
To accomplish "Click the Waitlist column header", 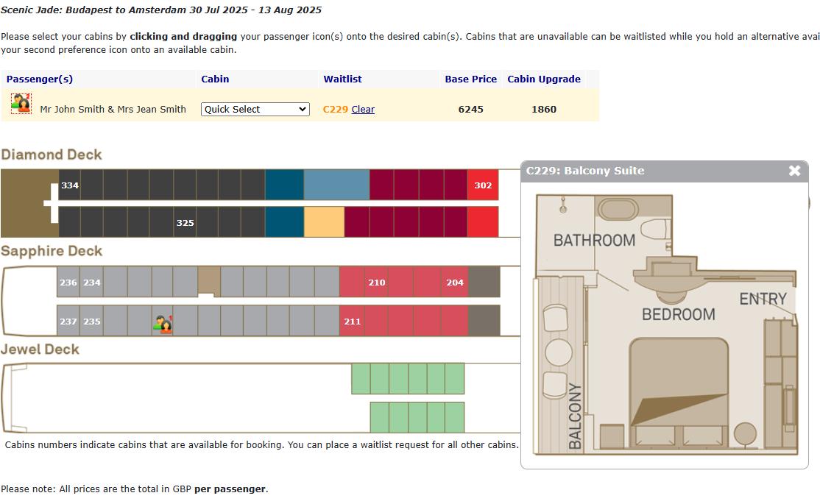I will point(342,79).
